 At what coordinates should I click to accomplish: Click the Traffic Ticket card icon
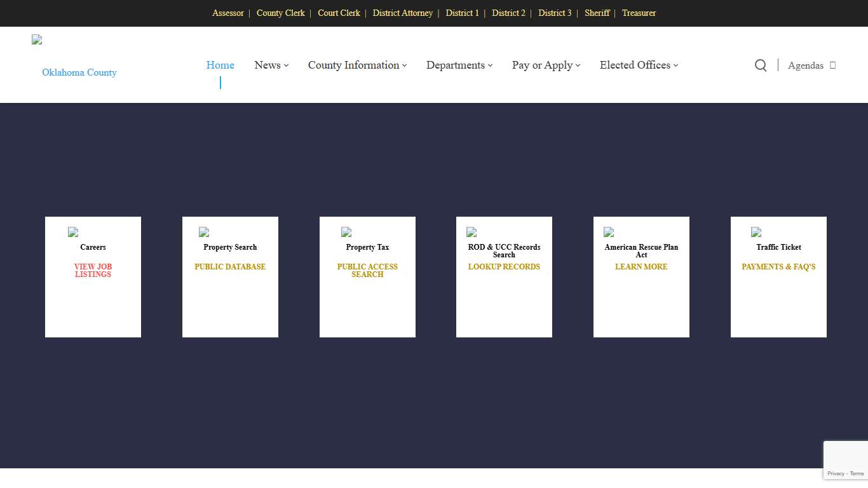[756, 233]
